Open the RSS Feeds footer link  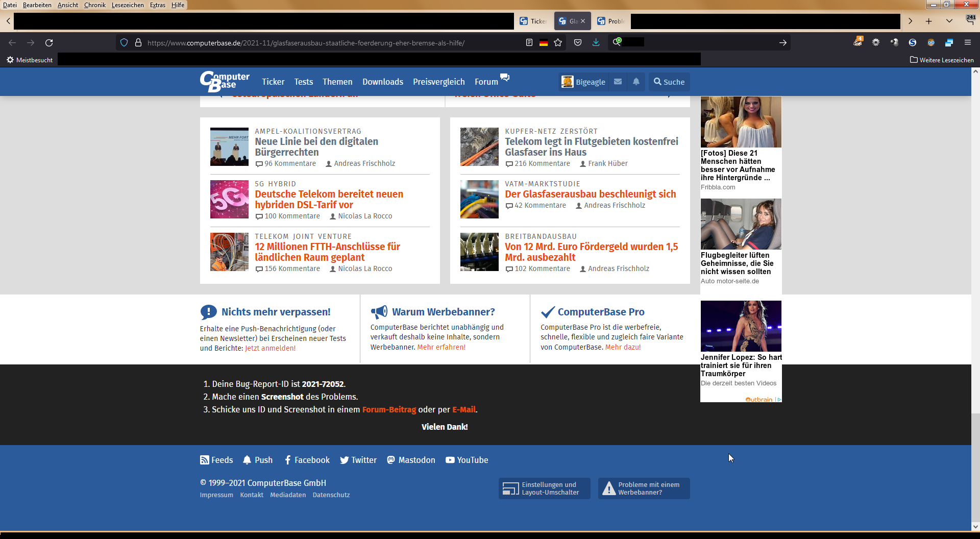tap(216, 460)
